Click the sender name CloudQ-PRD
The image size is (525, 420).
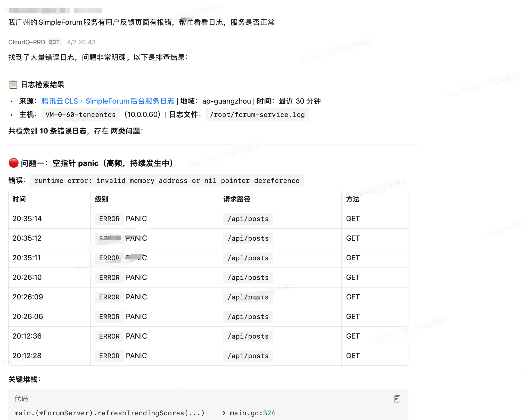(27, 42)
